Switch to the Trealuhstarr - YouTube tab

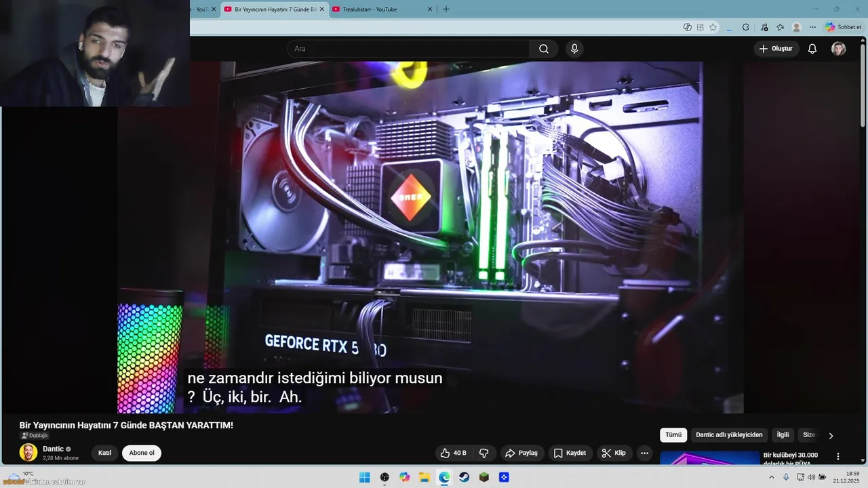point(370,9)
